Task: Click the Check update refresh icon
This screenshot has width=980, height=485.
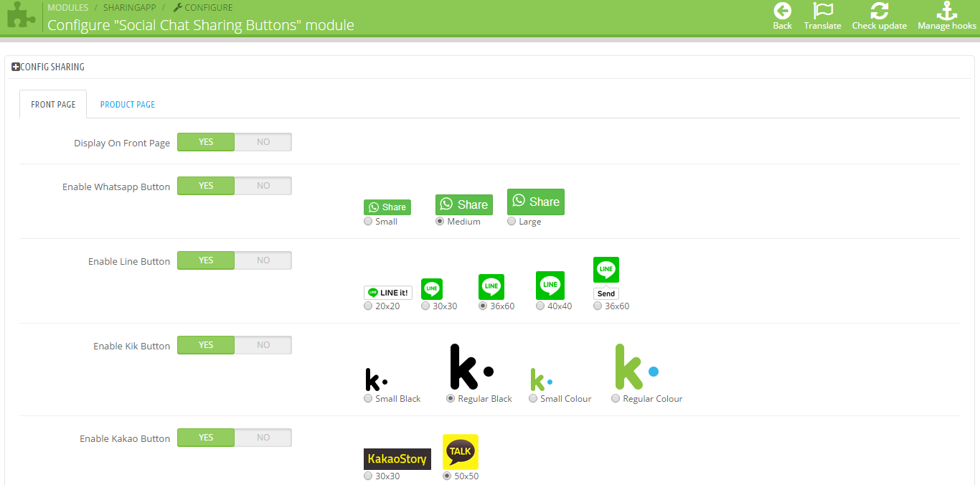Action: click(x=879, y=11)
